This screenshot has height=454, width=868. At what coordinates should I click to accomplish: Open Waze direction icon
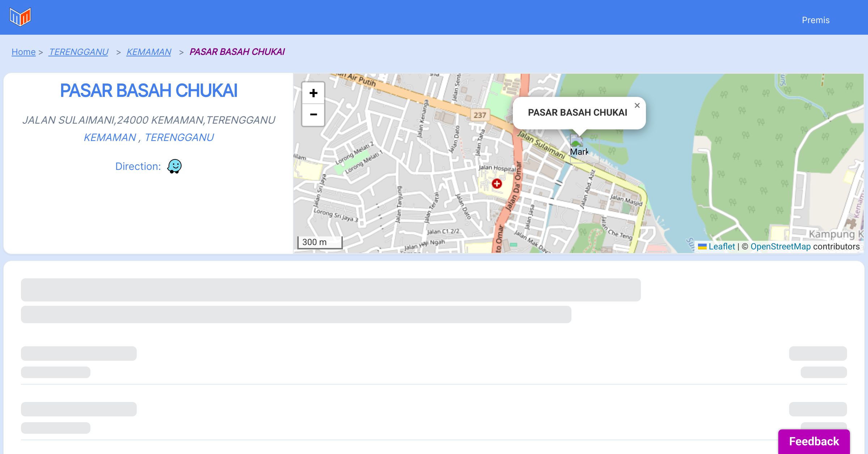coord(174,166)
